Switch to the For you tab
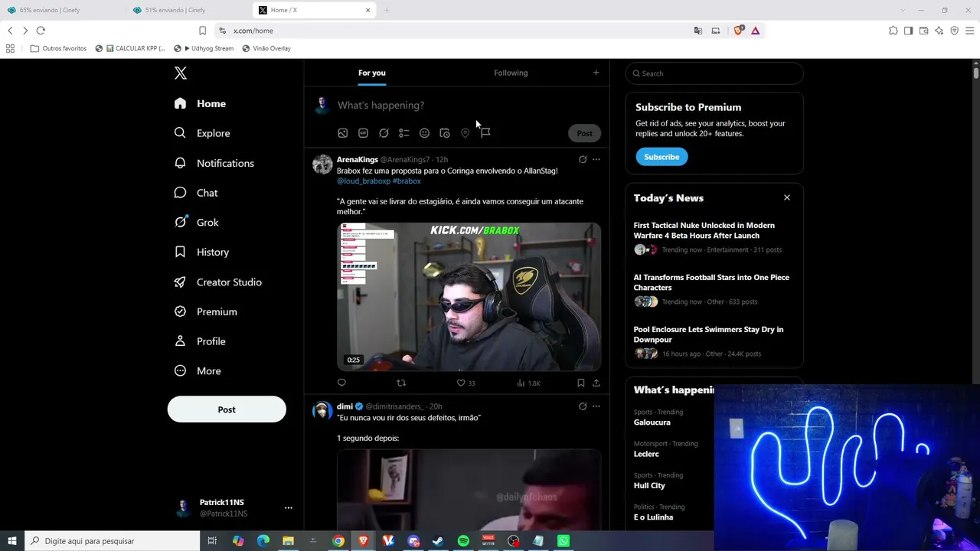This screenshot has height=551, width=980. click(x=372, y=73)
